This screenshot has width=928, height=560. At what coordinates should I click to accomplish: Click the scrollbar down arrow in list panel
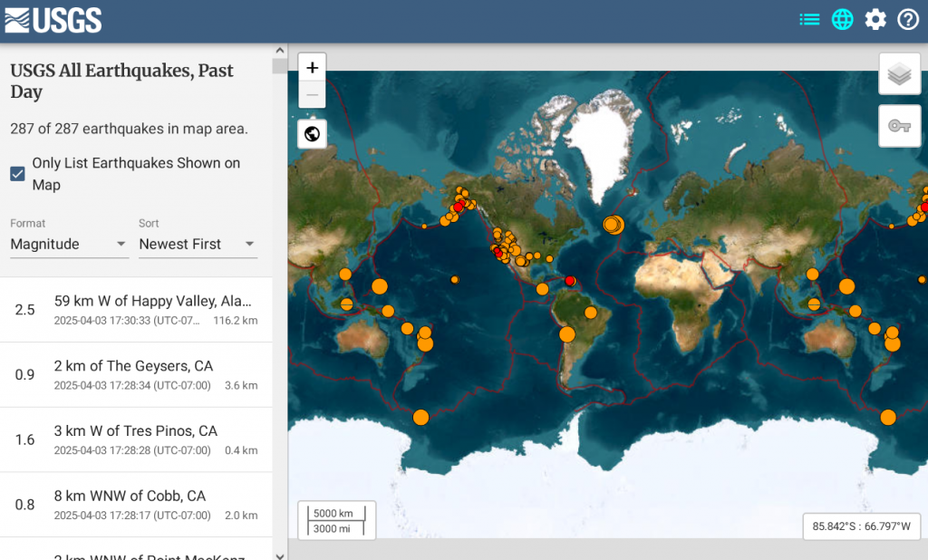coord(280,555)
